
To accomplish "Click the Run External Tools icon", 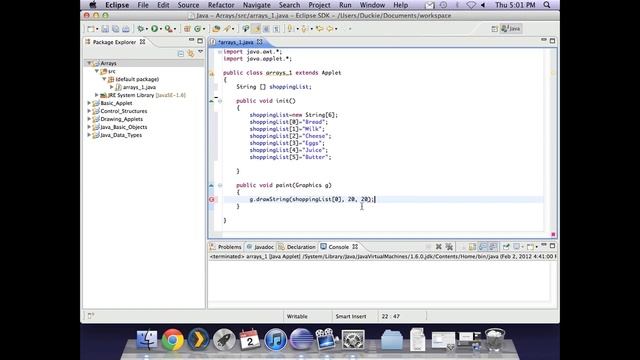I will click(168, 29).
